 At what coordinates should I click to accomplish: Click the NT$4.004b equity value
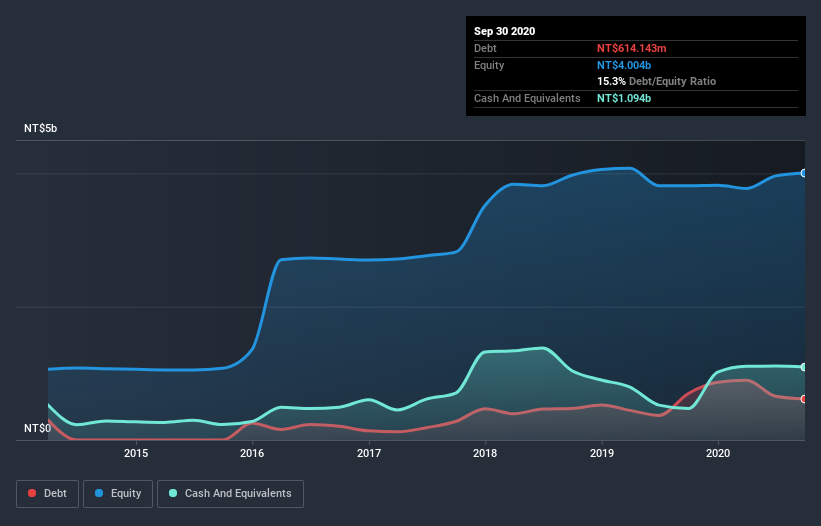tap(624, 65)
